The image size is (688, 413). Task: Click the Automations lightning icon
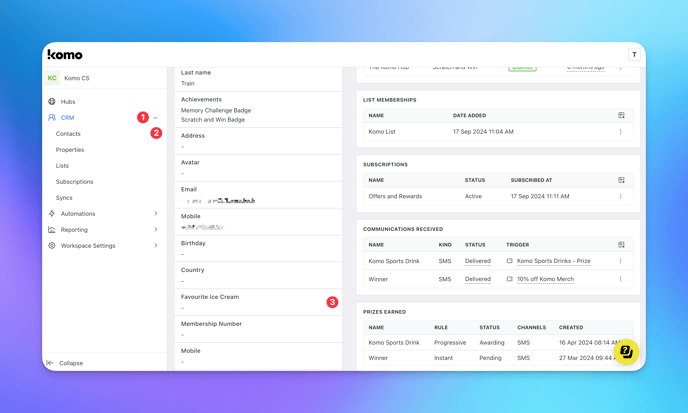tap(52, 214)
